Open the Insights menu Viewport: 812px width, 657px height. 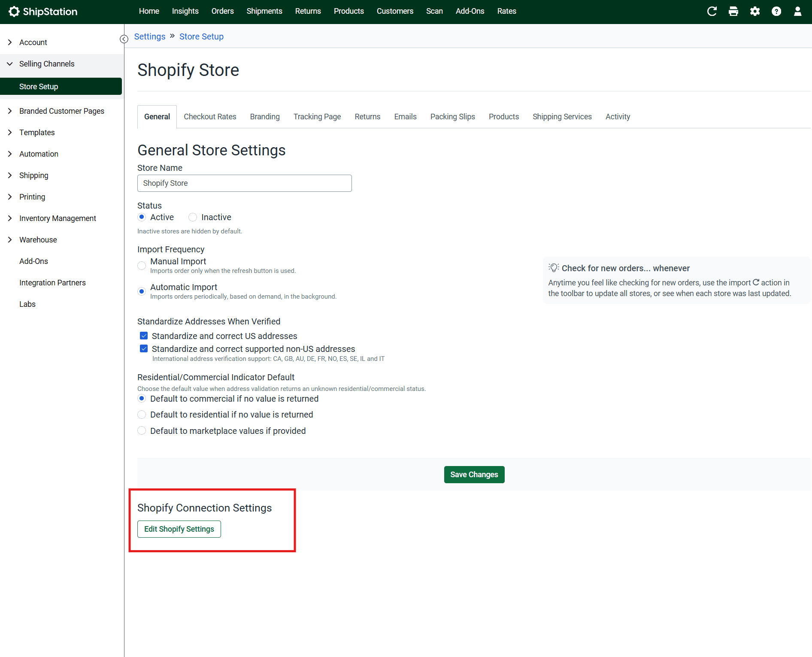tap(185, 11)
